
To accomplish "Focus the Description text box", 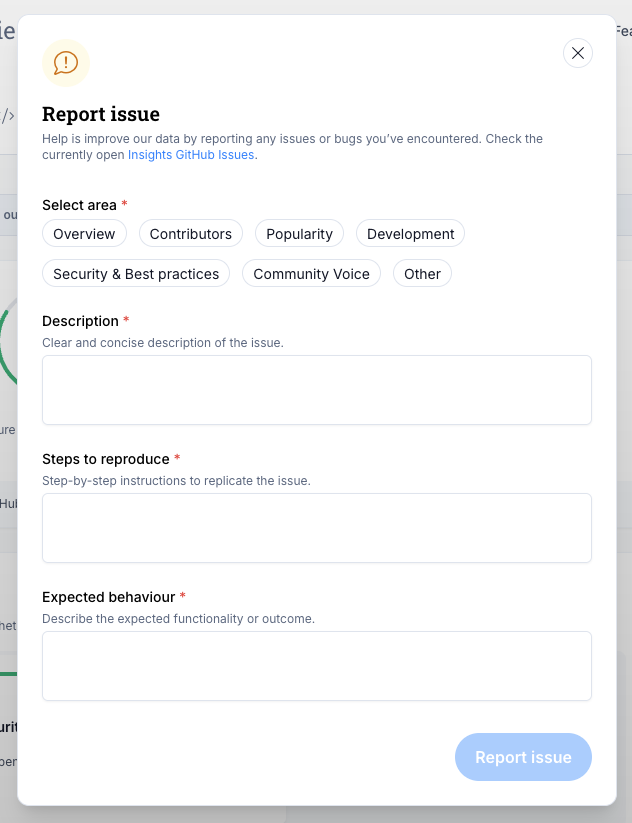I will (x=317, y=390).
